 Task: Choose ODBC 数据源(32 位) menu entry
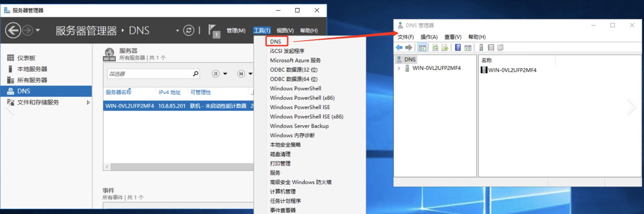pyautogui.click(x=293, y=70)
